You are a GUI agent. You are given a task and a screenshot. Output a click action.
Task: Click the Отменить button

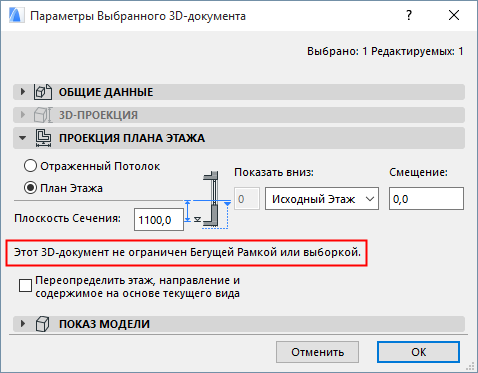pyautogui.click(x=317, y=352)
